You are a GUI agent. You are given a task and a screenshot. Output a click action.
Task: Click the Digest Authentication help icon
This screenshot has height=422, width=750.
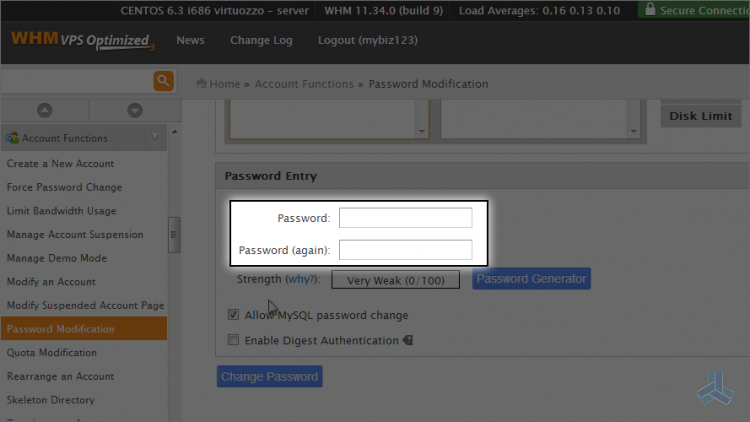coord(408,340)
